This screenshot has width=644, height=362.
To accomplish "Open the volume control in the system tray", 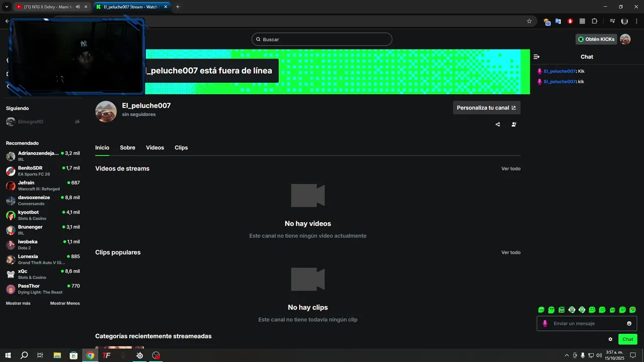I will coord(599,355).
